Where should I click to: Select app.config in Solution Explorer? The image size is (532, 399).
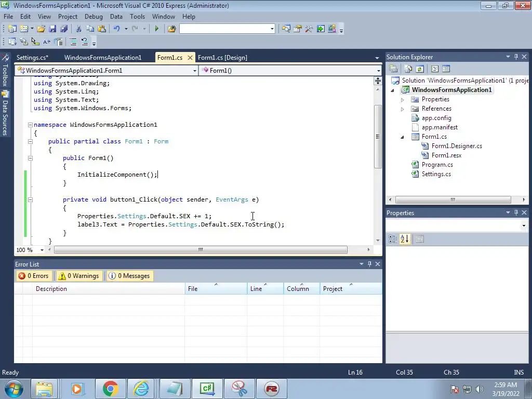[436, 118]
